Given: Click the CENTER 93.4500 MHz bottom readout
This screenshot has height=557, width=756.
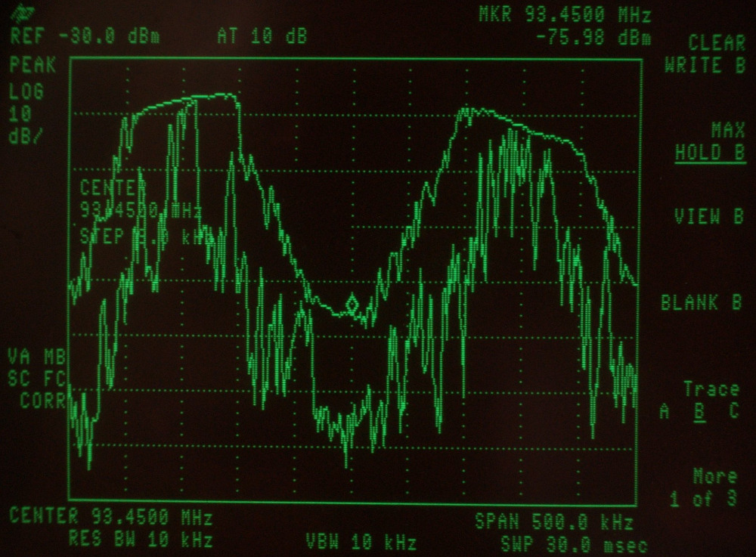Looking at the screenshot, I should tap(110, 518).
